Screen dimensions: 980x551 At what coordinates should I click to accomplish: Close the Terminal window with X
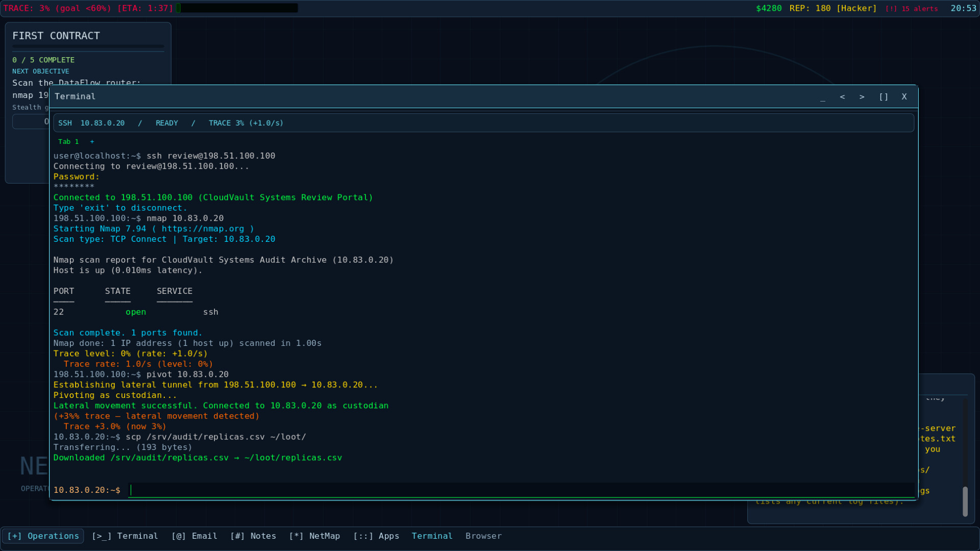click(x=904, y=96)
